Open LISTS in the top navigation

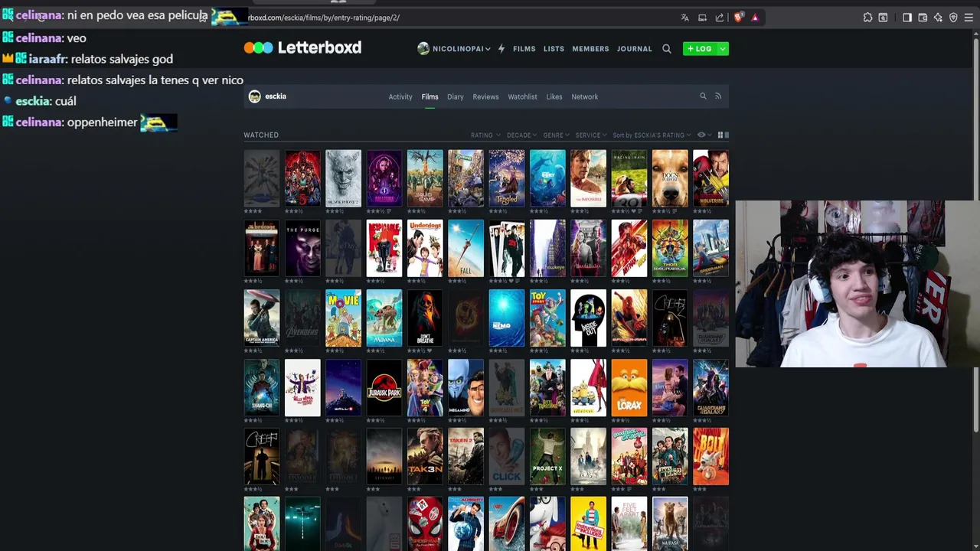(554, 48)
